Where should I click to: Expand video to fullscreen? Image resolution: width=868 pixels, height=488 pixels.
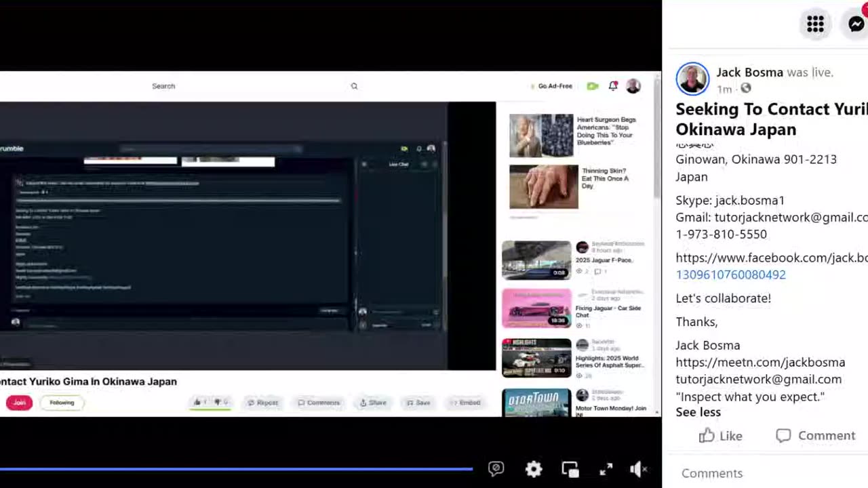(x=606, y=469)
